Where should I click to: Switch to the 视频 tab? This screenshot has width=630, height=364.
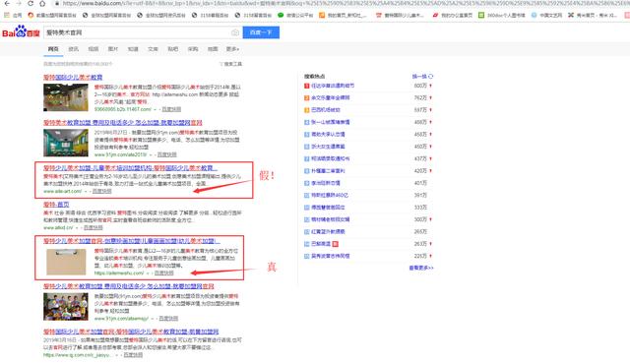point(94,49)
